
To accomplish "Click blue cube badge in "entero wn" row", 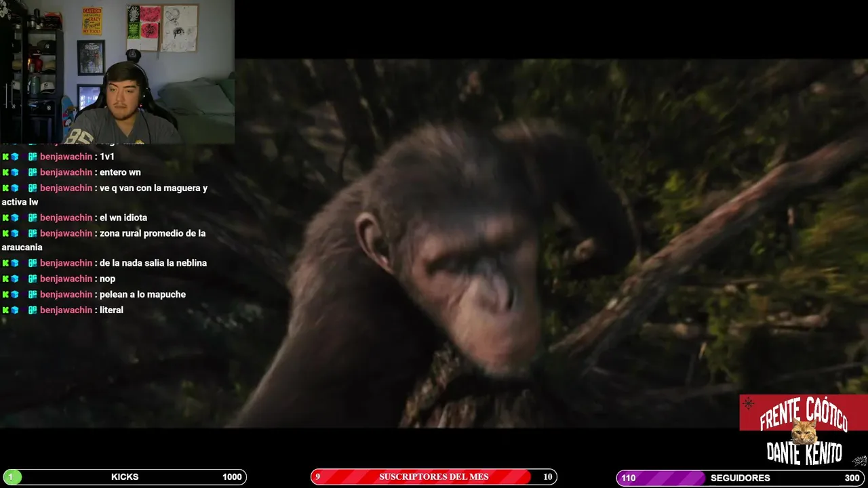I will tap(15, 172).
